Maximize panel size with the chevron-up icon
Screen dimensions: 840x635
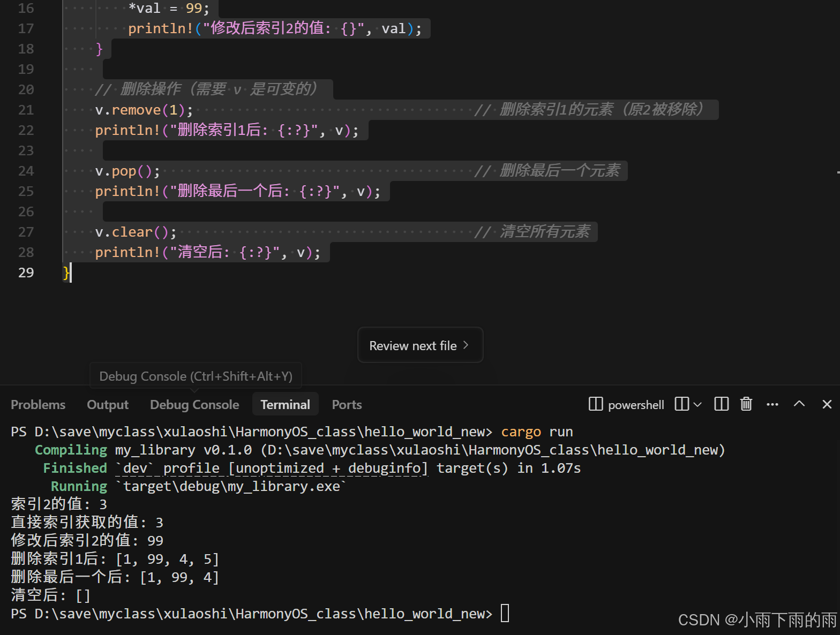(x=799, y=404)
